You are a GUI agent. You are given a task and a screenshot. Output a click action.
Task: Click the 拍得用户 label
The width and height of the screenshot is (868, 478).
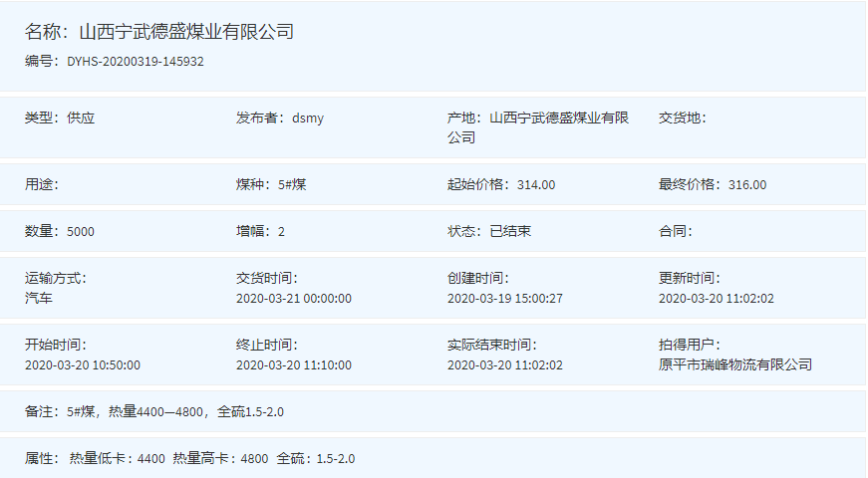(x=690, y=345)
